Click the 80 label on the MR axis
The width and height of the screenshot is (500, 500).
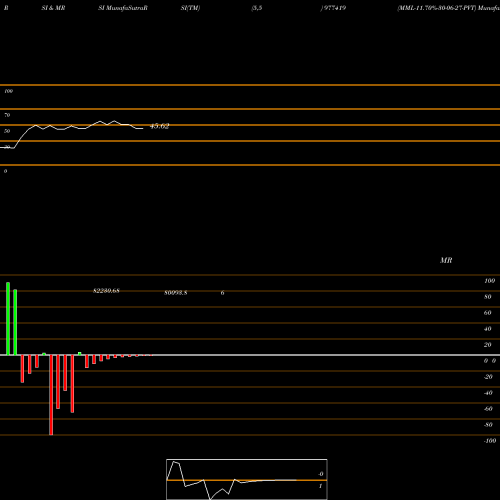coord(488,297)
